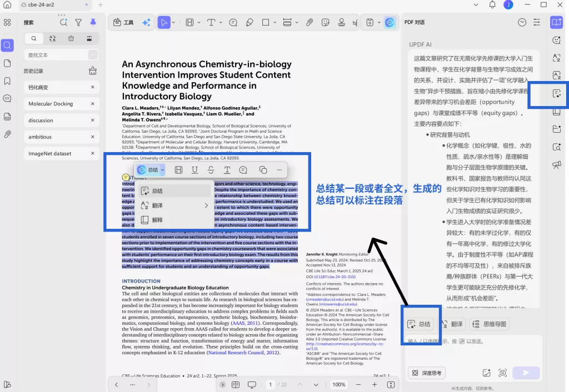
Task: Click the paperclip attachment tool
Action: tap(309, 22)
